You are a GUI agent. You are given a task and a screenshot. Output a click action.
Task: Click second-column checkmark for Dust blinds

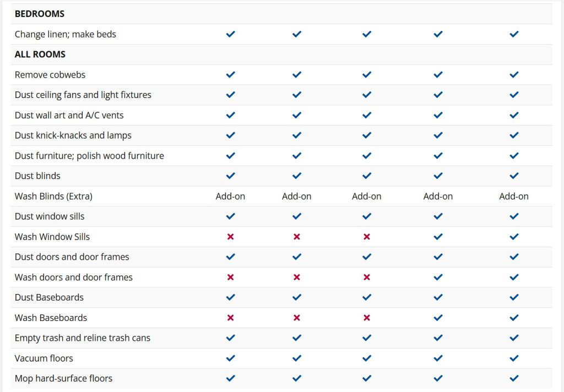coord(297,176)
